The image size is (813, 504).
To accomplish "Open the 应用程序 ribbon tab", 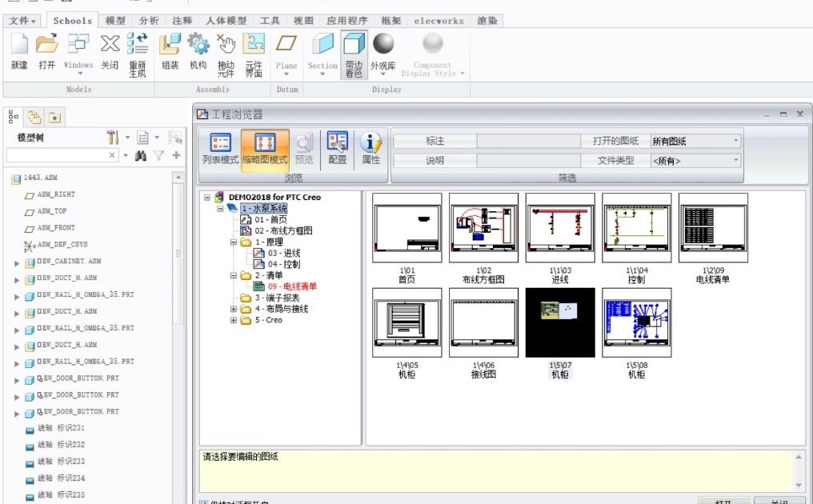I will [x=346, y=21].
